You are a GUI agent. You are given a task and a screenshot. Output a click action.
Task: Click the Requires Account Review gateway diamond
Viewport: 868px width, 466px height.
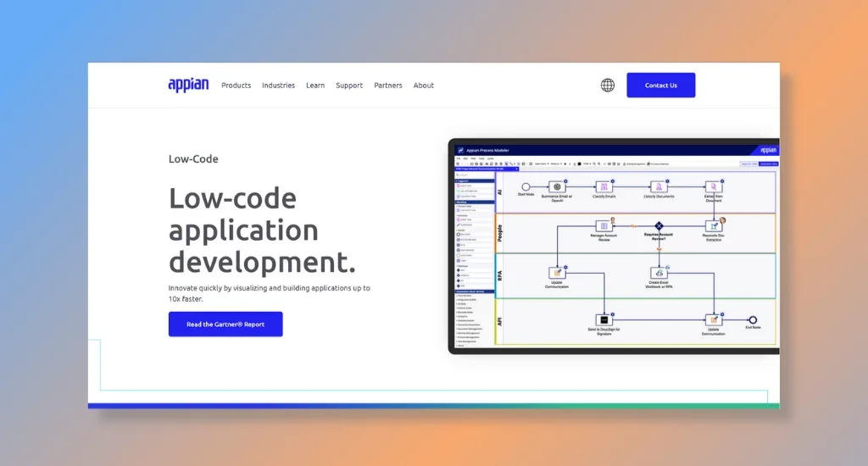(659, 226)
